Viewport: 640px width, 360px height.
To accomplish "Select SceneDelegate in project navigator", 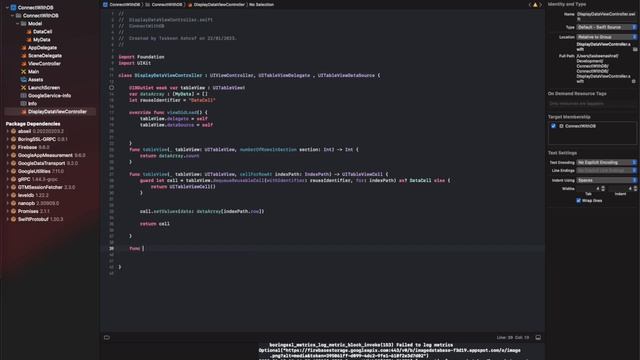I will pyautogui.click(x=45, y=56).
